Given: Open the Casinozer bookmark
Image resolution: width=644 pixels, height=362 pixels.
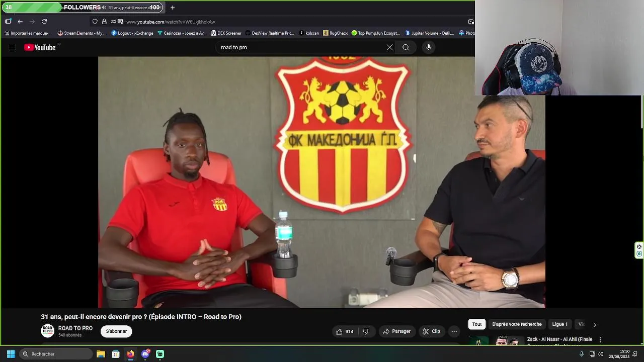Looking at the screenshot, I should point(182,33).
